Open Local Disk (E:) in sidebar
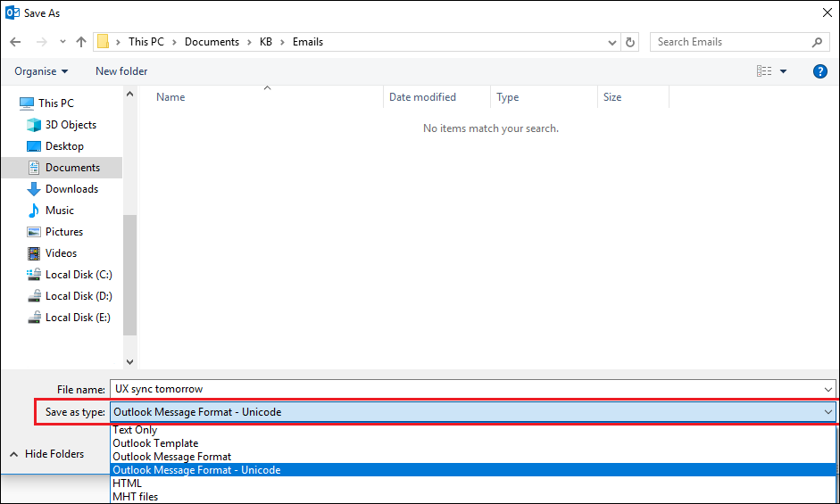840x504 pixels. (x=78, y=318)
